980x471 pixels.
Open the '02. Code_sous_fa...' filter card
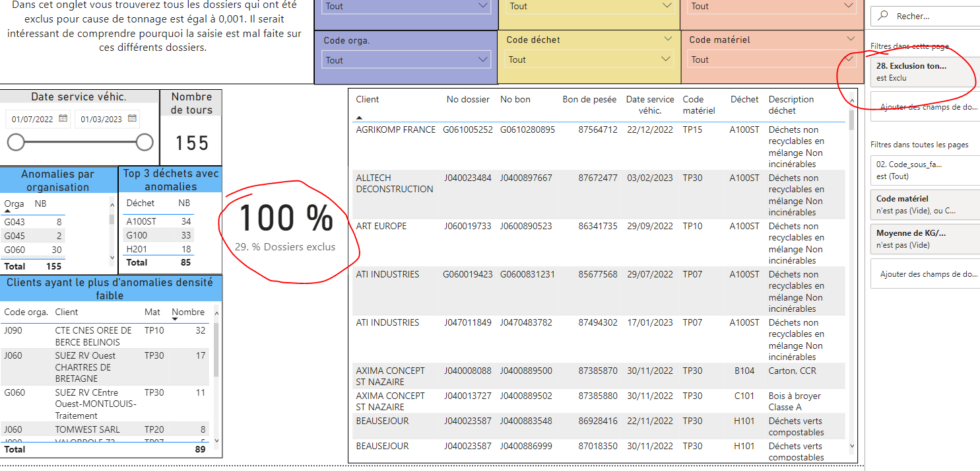[x=925, y=170]
